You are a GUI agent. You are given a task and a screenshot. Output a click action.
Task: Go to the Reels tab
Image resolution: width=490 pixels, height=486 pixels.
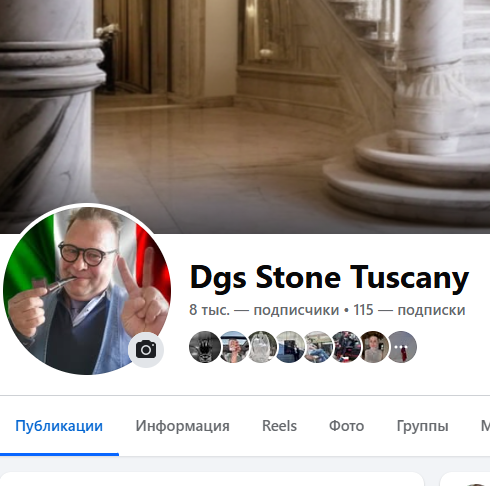279,426
